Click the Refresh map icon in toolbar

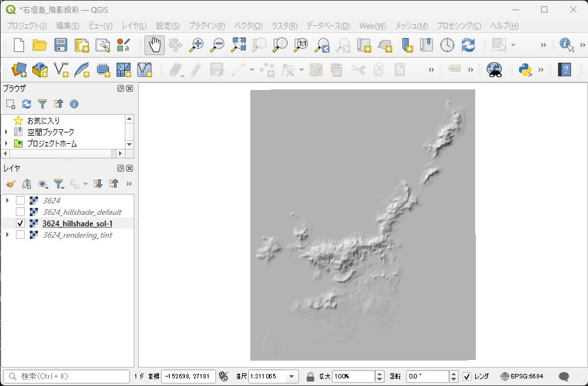tap(468, 45)
